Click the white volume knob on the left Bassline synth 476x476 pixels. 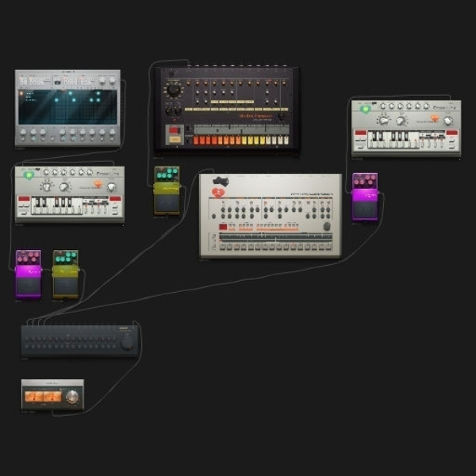111,187
